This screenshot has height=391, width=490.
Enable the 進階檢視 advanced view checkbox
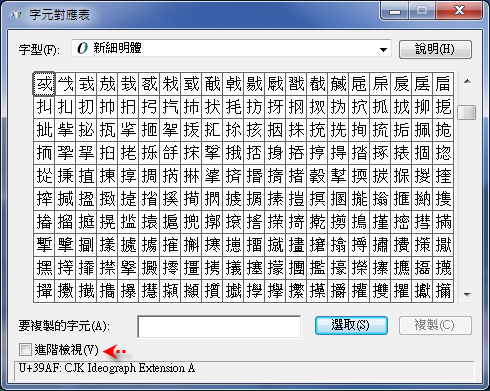[25, 350]
